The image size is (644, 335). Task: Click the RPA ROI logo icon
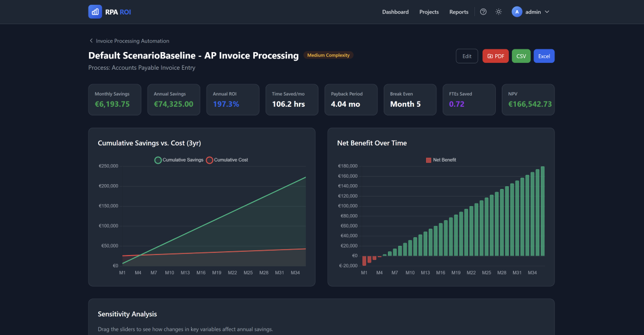(95, 12)
